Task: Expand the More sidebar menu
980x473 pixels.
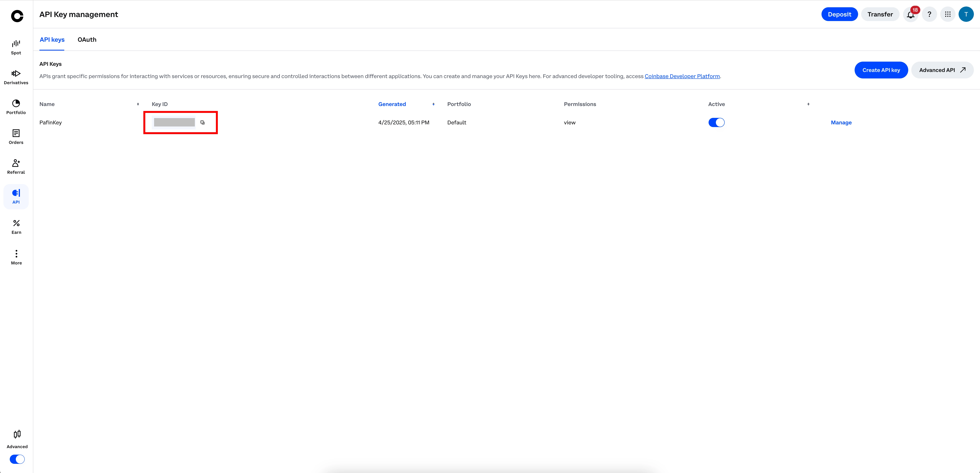Action: point(16,255)
